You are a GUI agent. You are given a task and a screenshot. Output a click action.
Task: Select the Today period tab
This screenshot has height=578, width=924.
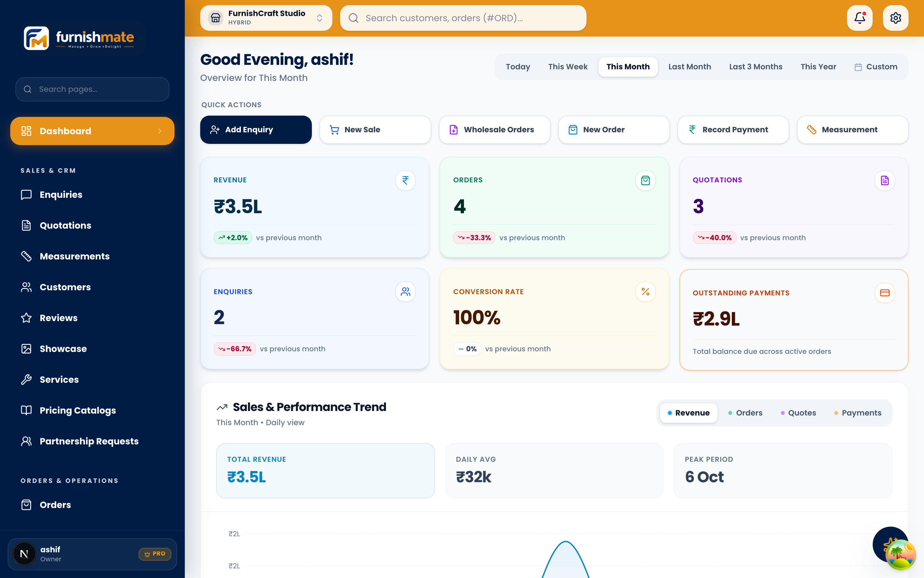(518, 67)
